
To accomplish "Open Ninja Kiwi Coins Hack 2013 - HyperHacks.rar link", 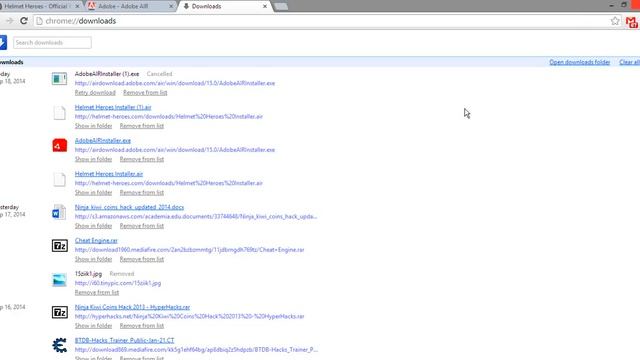I will click(x=133, y=307).
